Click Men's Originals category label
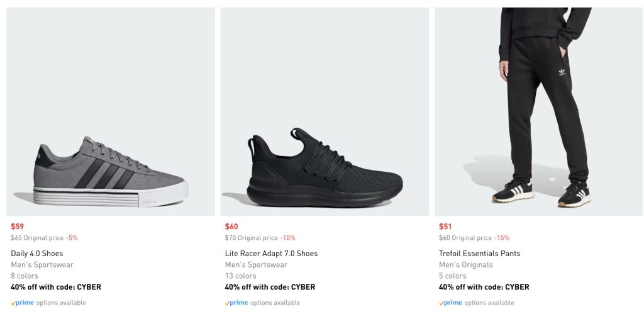 (466, 265)
